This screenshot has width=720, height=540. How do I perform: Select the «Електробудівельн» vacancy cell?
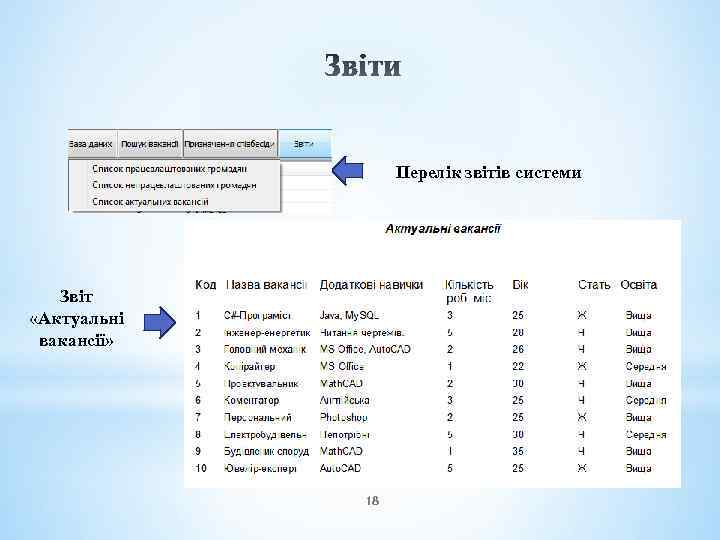tap(265, 434)
